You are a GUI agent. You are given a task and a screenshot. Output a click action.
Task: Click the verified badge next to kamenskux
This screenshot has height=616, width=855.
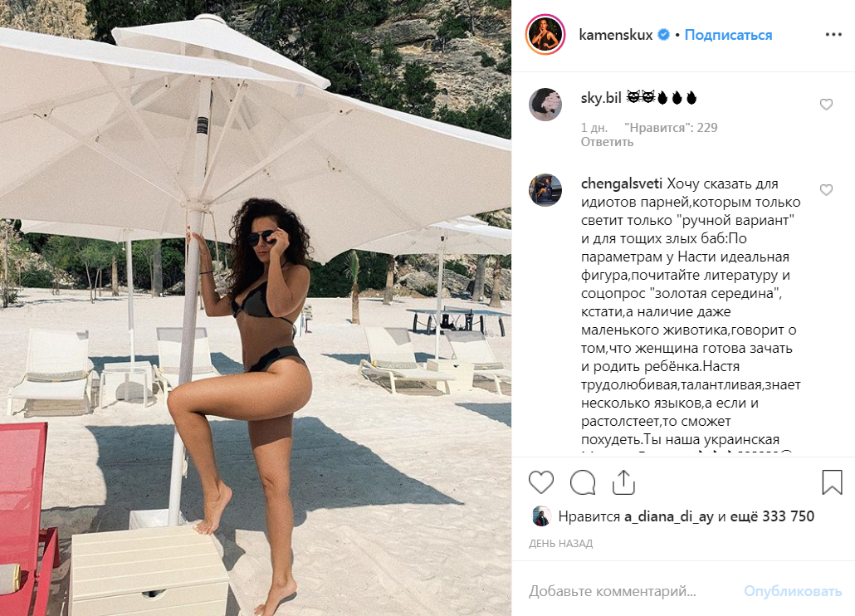click(663, 35)
